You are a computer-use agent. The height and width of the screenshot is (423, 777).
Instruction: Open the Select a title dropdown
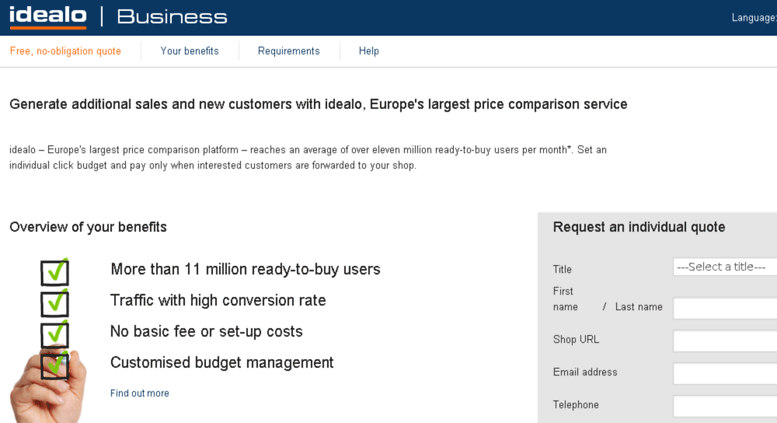pyautogui.click(x=724, y=267)
